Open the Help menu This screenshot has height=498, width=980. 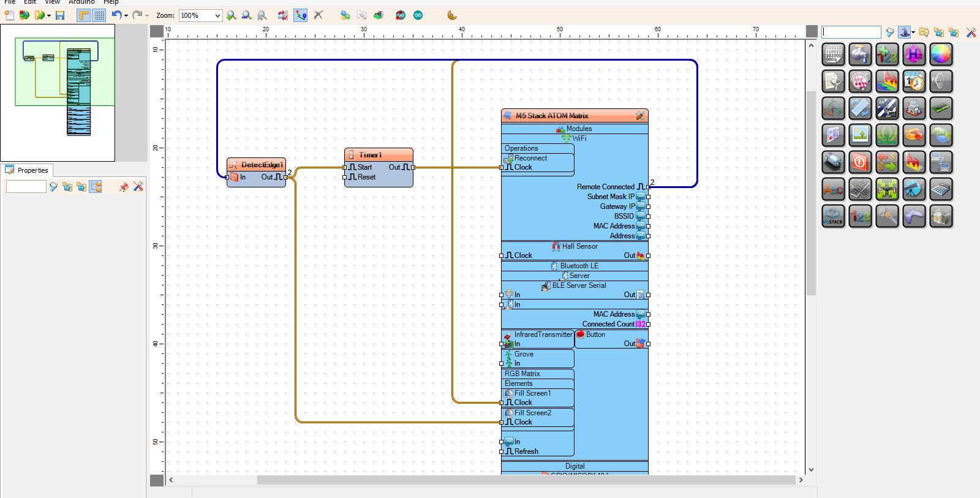click(x=111, y=2)
